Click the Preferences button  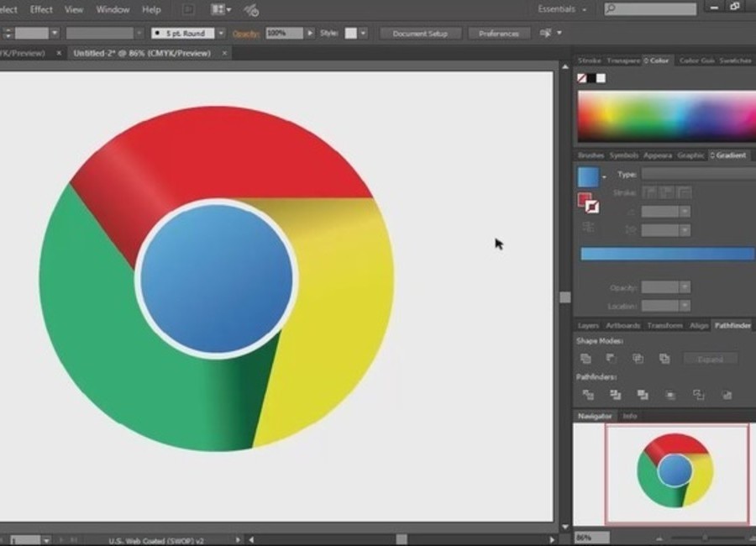point(498,34)
